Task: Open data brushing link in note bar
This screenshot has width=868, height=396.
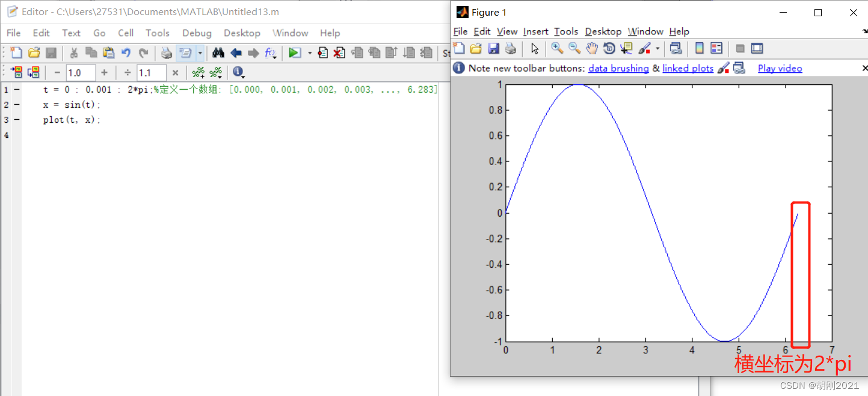Action: click(x=618, y=69)
